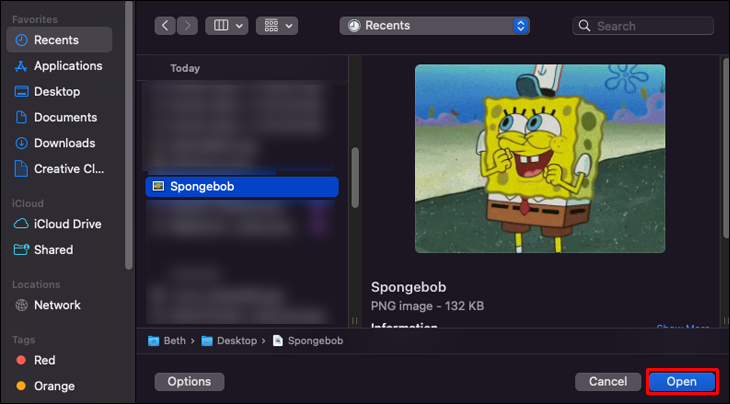Select Recents in the sidebar

(x=56, y=40)
